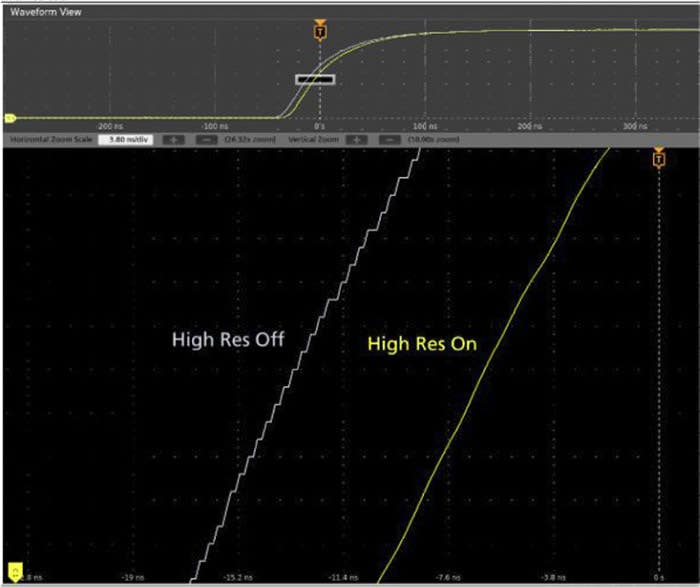Click the '200 ns' overview axis label

[x=530, y=126]
